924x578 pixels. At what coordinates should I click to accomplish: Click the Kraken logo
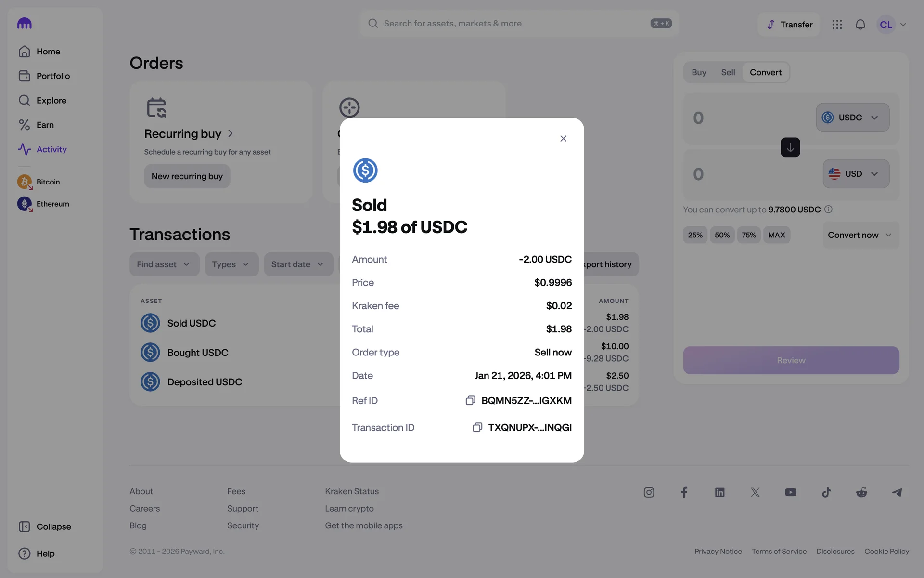click(25, 24)
